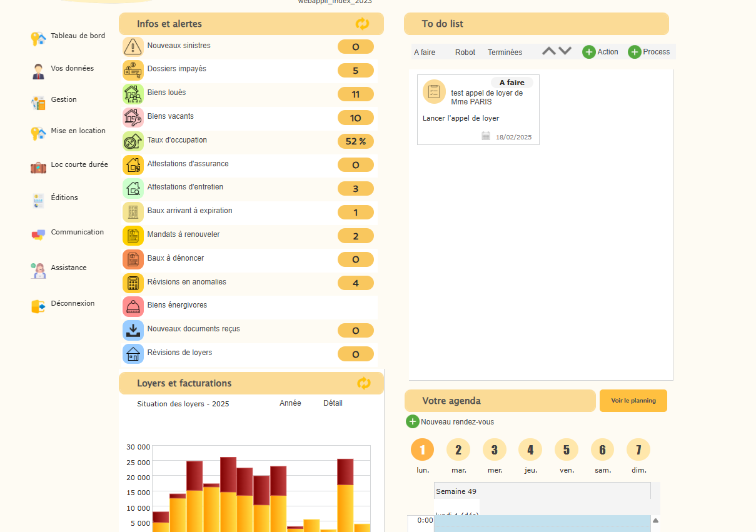Go to Loc courte durée menu
Screen dimensions: 756x532
tap(79, 165)
